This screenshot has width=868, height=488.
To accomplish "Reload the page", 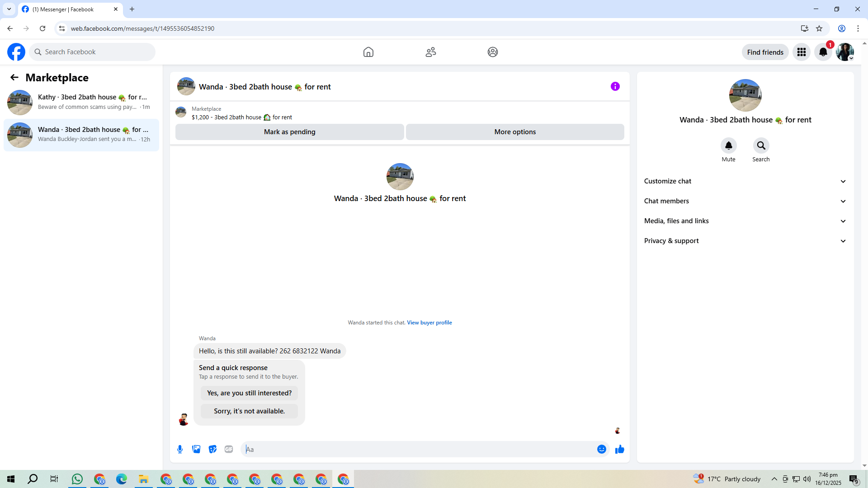I will coord(42,28).
